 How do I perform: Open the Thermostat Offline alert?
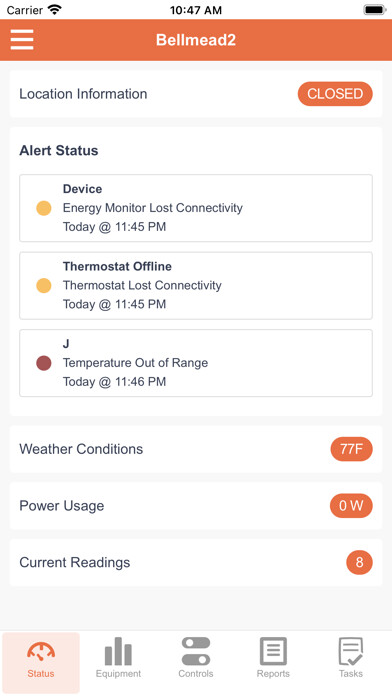click(196, 285)
